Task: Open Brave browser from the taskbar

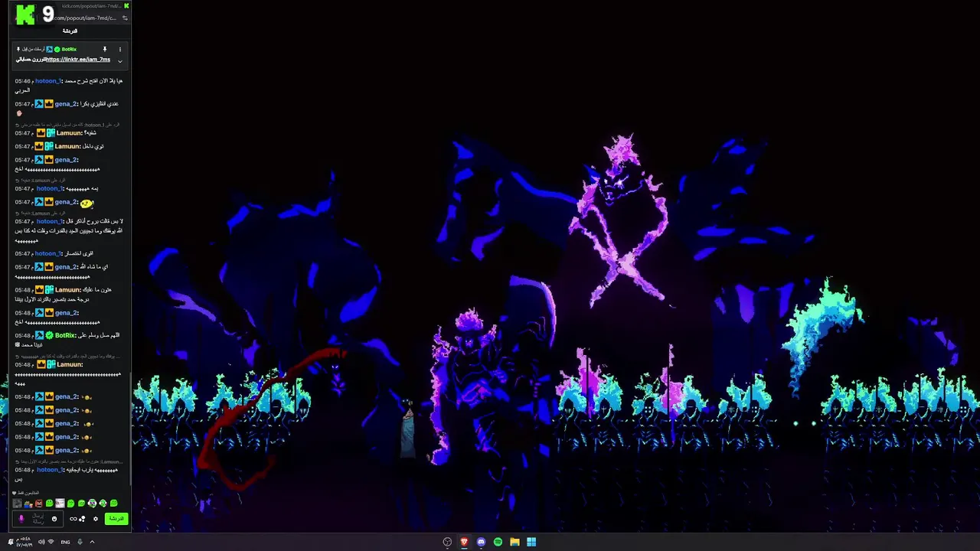Action: (464, 542)
